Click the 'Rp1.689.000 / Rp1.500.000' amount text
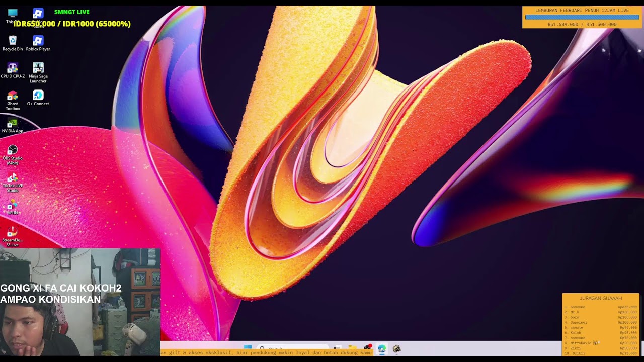The image size is (644, 362). (582, 24)
